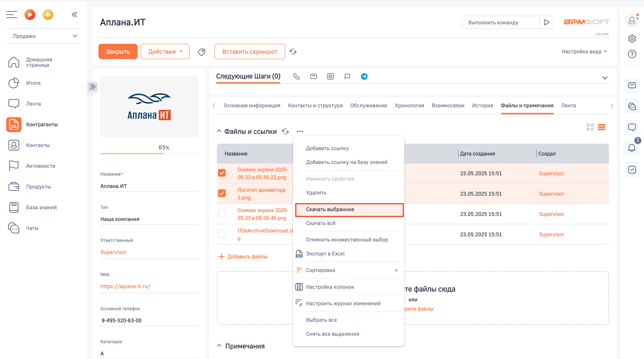644x359 pixels.
Task: Open the Продажи workplace dropdown
Action: coord(43,36)
